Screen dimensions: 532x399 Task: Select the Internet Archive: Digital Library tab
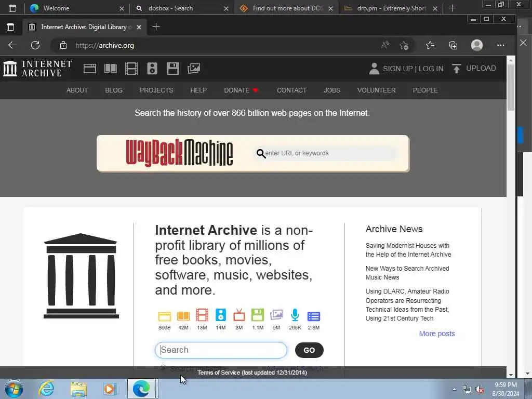85,27
